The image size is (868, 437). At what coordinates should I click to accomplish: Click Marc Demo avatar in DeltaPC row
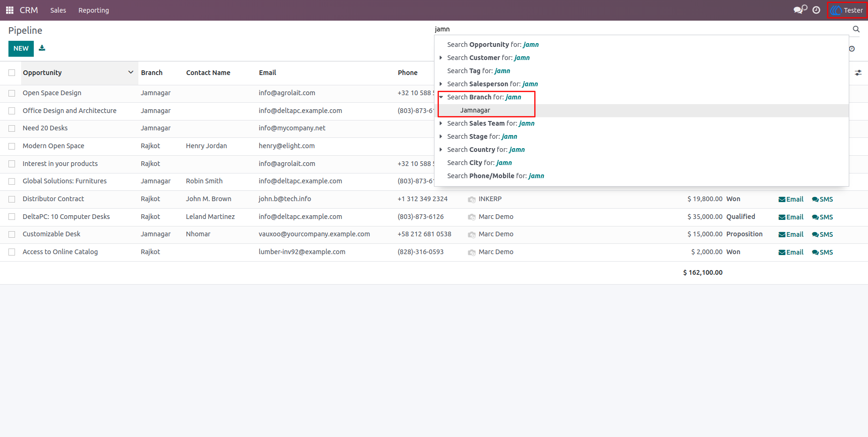point(472,217)
